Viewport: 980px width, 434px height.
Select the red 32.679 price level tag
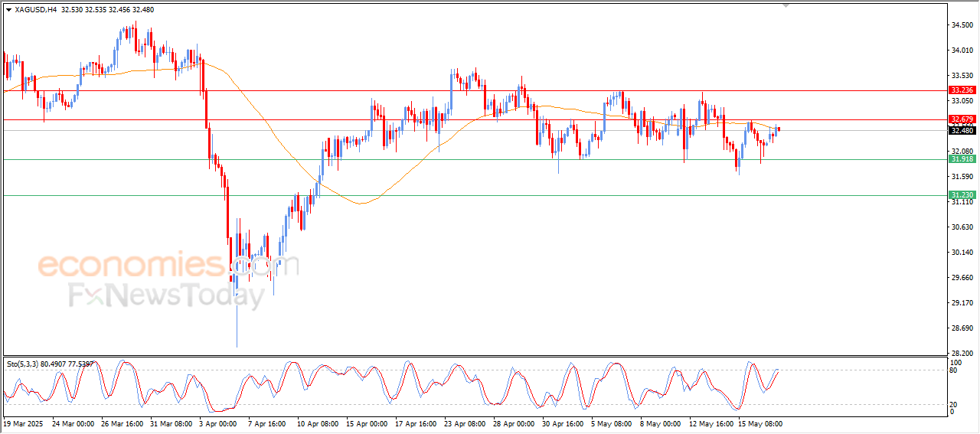coord(962,120)
